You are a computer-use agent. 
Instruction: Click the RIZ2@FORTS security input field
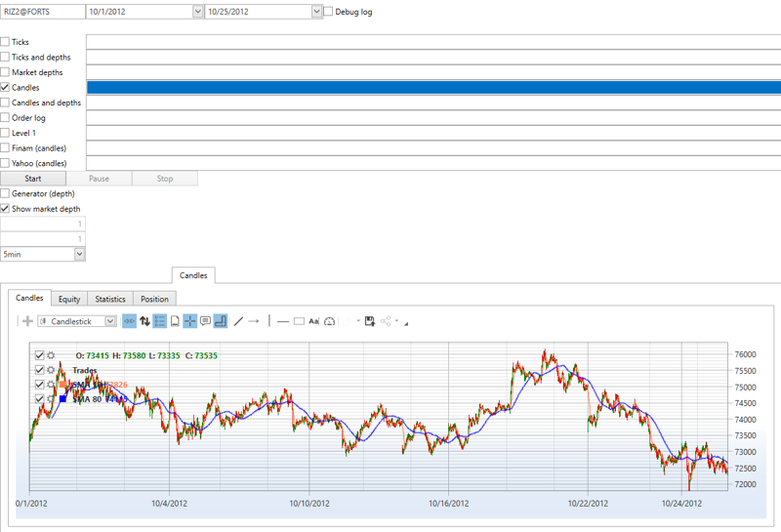tap(42, 12)
